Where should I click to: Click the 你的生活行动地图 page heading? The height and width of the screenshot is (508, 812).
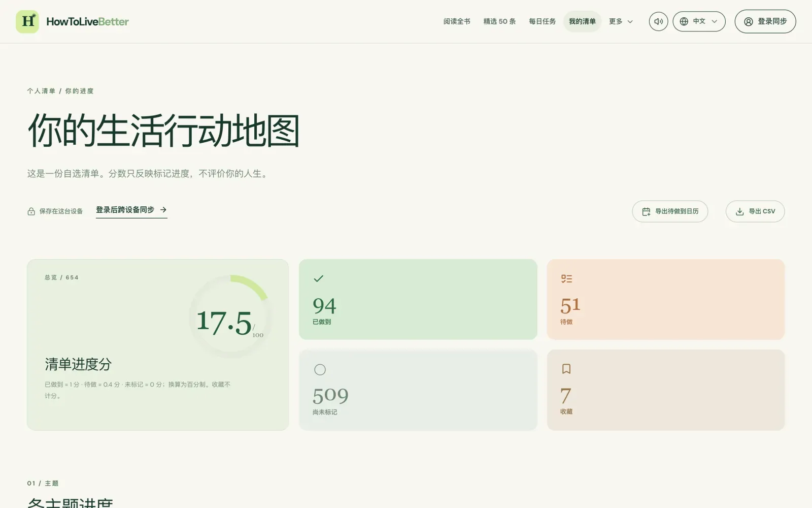point(163,131)
